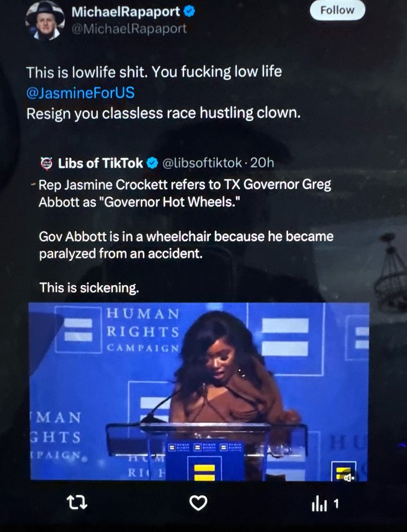
Task: Follow the MichaelRapaport account
Action: (x=337, y=10)
